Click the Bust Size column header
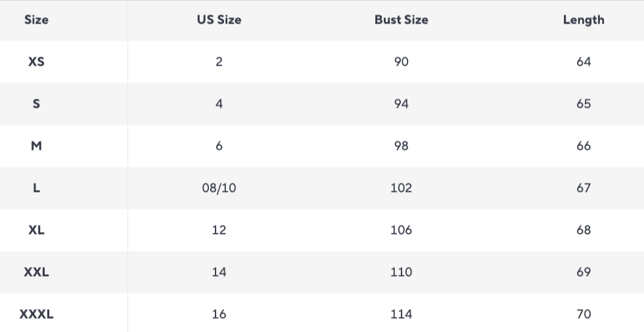The image size is (644, 332). pos(401,20)
